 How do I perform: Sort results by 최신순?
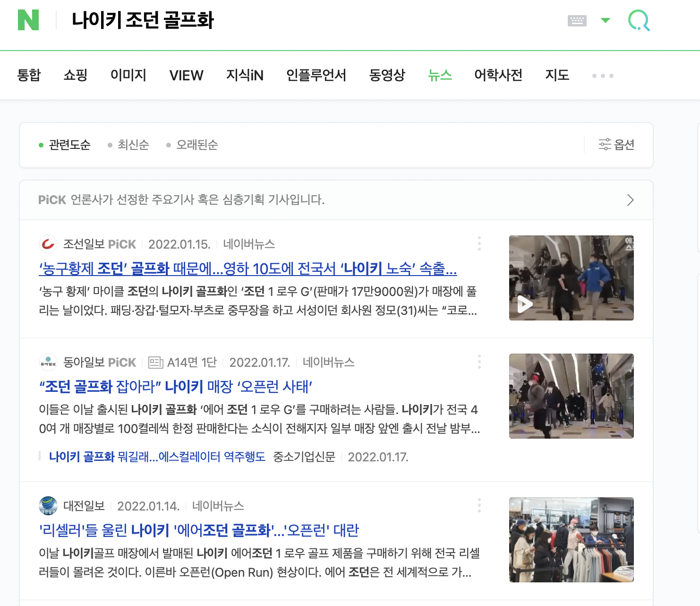[x=128, y=145]
